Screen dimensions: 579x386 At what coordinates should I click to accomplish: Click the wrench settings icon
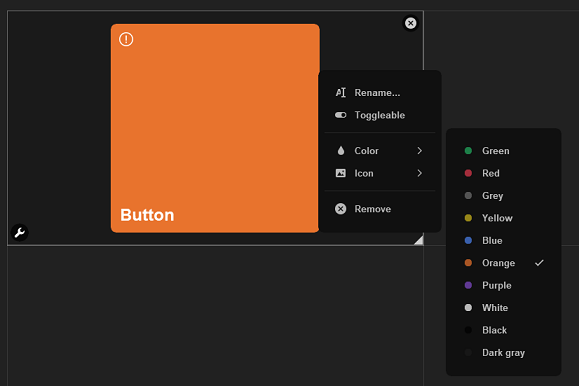[20, 233]
